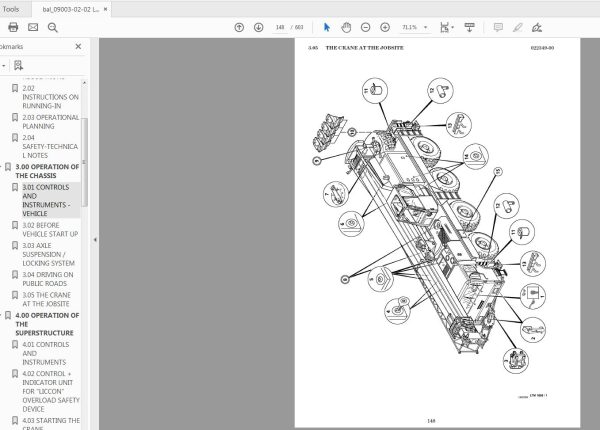The height and width of the screenshot is (430, 600).
Task: Click bookmark icon beside 3.03 Axle Suspension
Action: [15, 246]
